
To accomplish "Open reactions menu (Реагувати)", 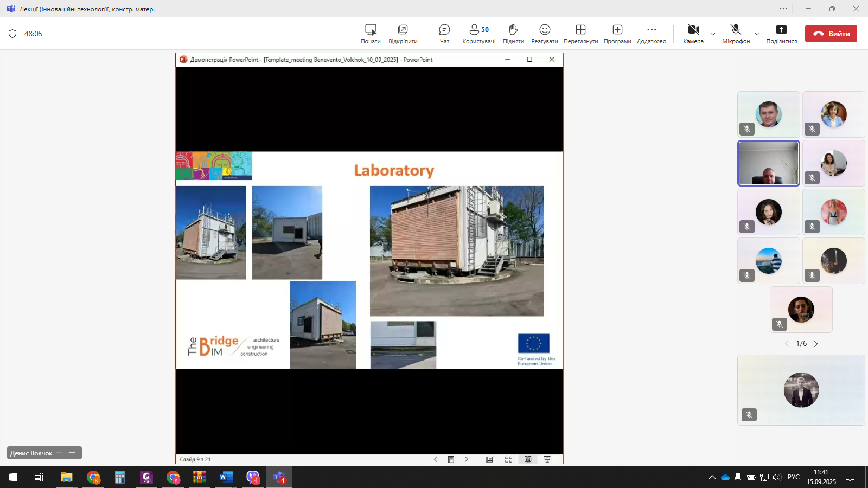I will (545, 34).
